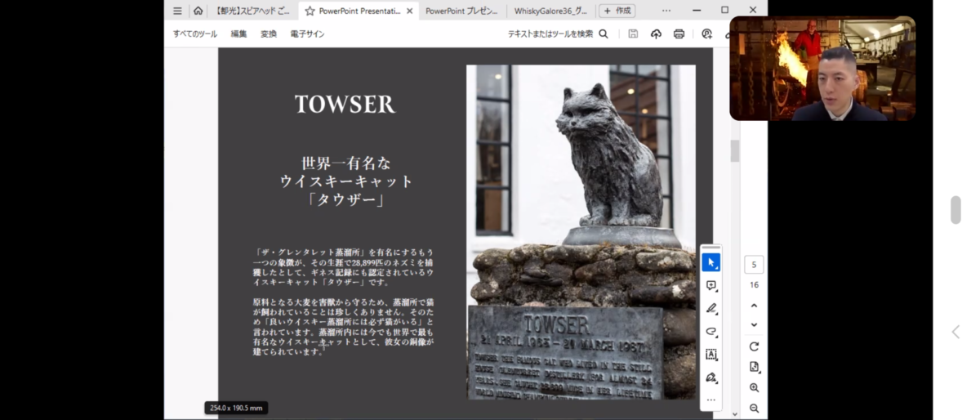The width and height of the screenshot is (980, 420).
Task: Click the scrollbar down arrow at bottom
Action: [x=735, y=414]
